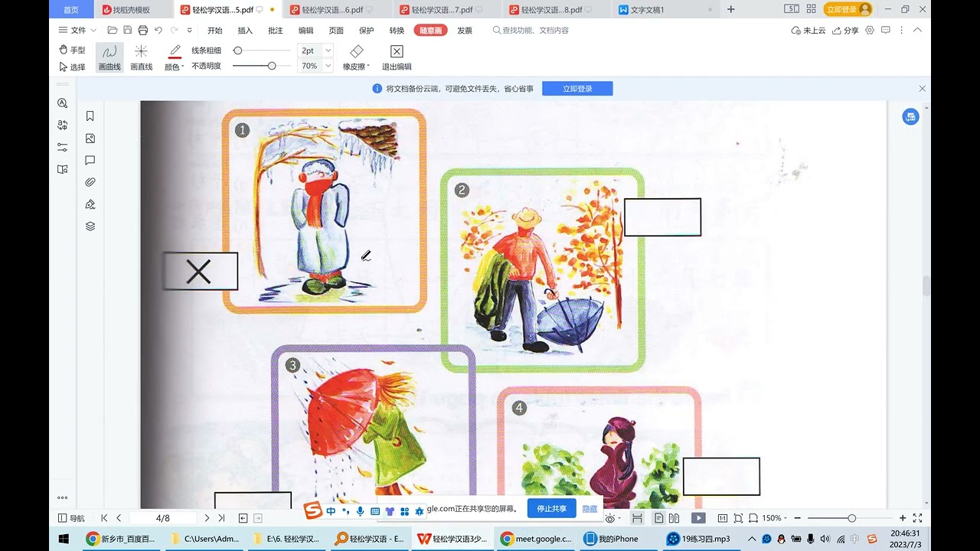Click the actual size 1:1 icon
Viewport: 980px width, 551px height.
(722, 518)
